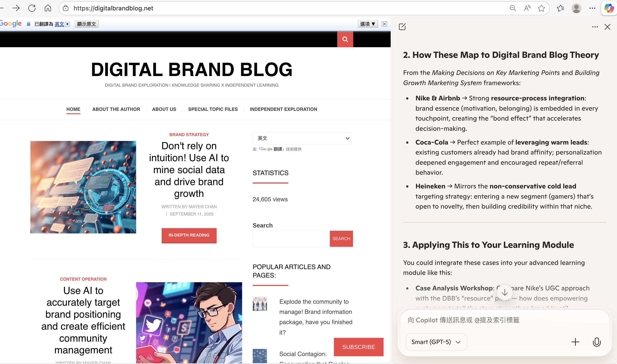Open the Smart (GPT-5) model dropdown
The image size is (617, 364).
pyautogui.click(x=436, y=342)
